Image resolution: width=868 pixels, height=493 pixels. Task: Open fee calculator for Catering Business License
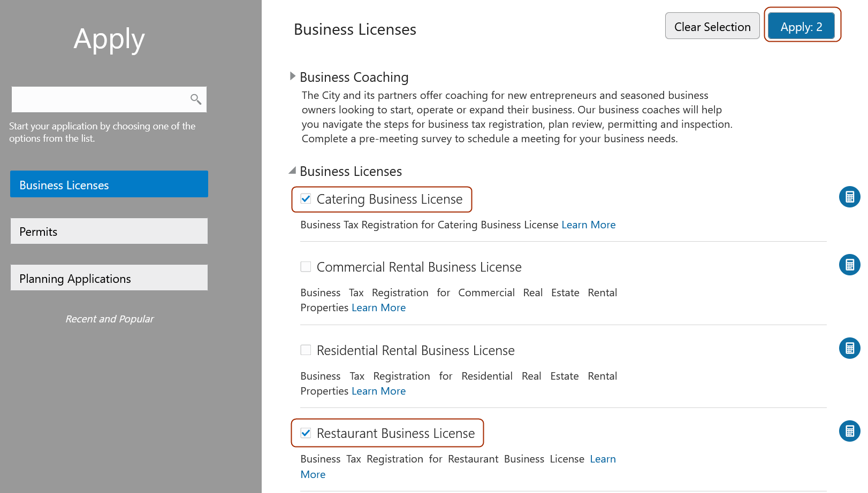coord(849,197)
